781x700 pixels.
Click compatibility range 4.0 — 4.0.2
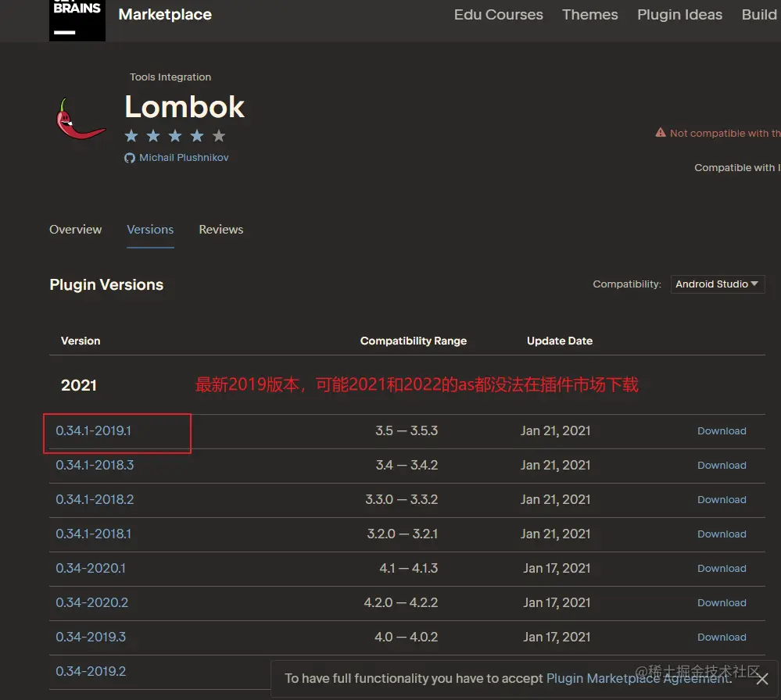click(x=407, y=637)
